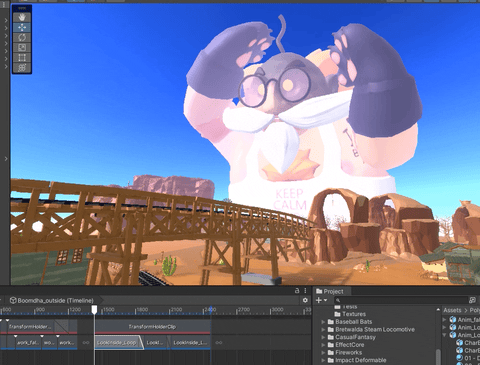The width and height of the screenshot is (480, 365).
Task: Expand the Bretwalda Steam Locomotive folder
Action: [x=323, y=330]
